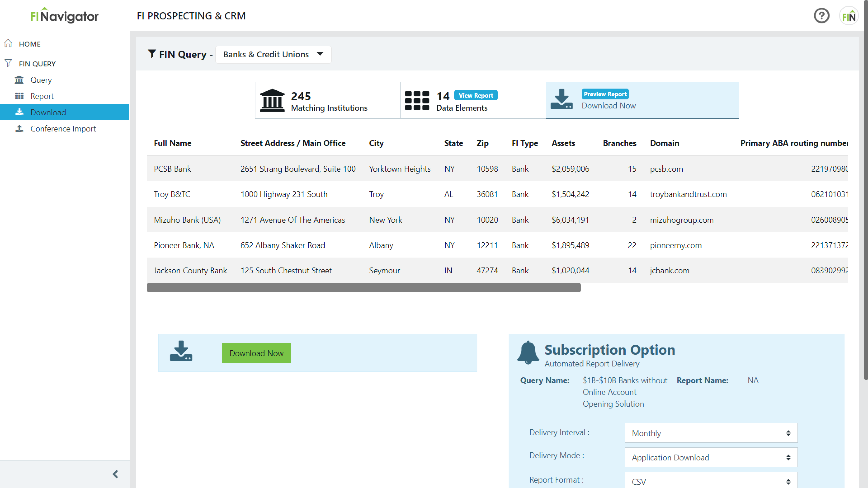Click the Preview Report button
868x488 pixels.
click(x=605, y=94)
